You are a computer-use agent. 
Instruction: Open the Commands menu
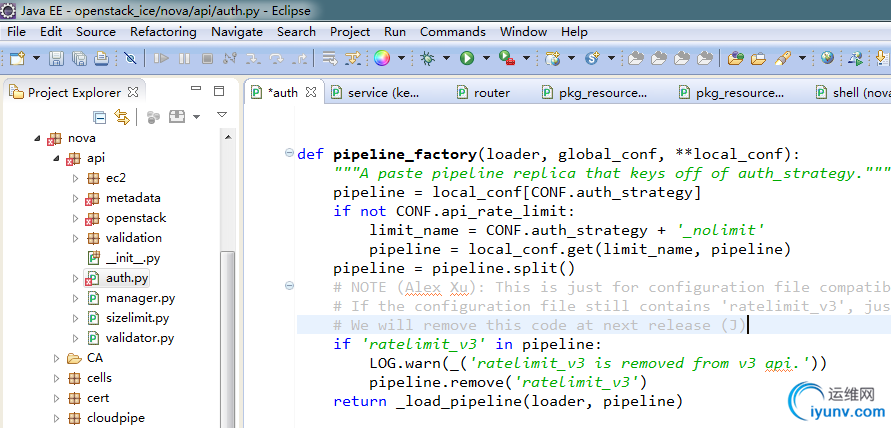coord(453,32)
